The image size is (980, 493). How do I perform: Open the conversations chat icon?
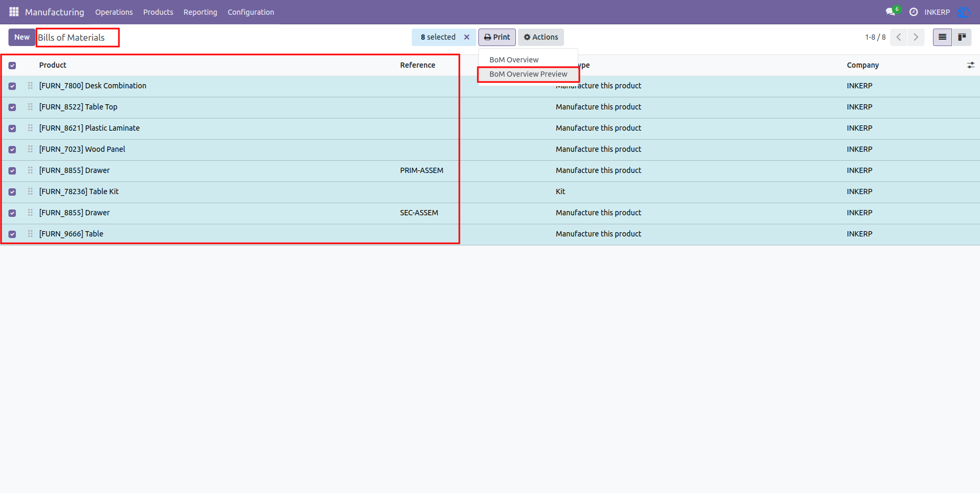[890, 12]
